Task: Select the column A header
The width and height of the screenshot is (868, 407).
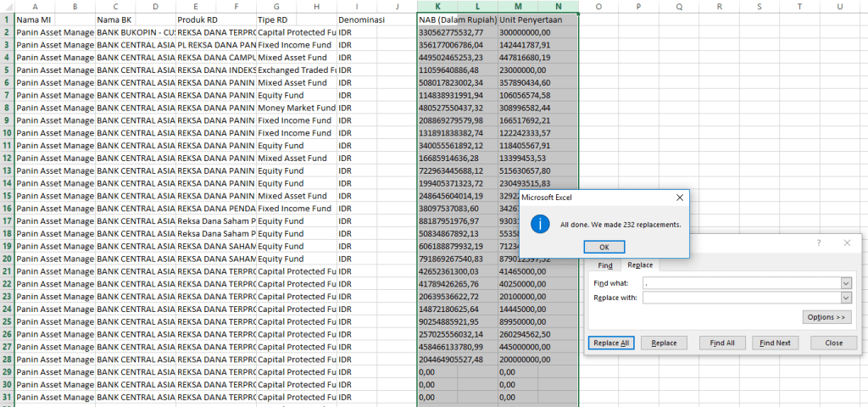Action: click(34, 6)
